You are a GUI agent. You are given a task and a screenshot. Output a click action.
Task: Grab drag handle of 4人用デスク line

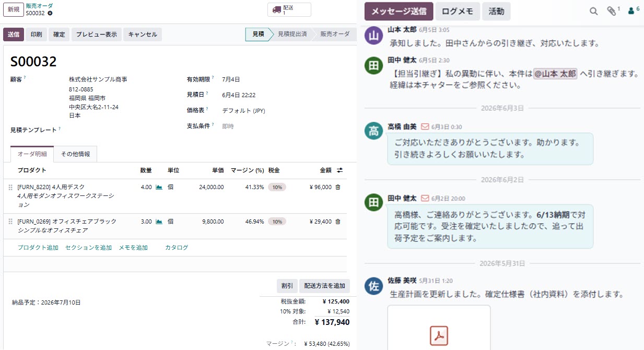pos(10,187)
